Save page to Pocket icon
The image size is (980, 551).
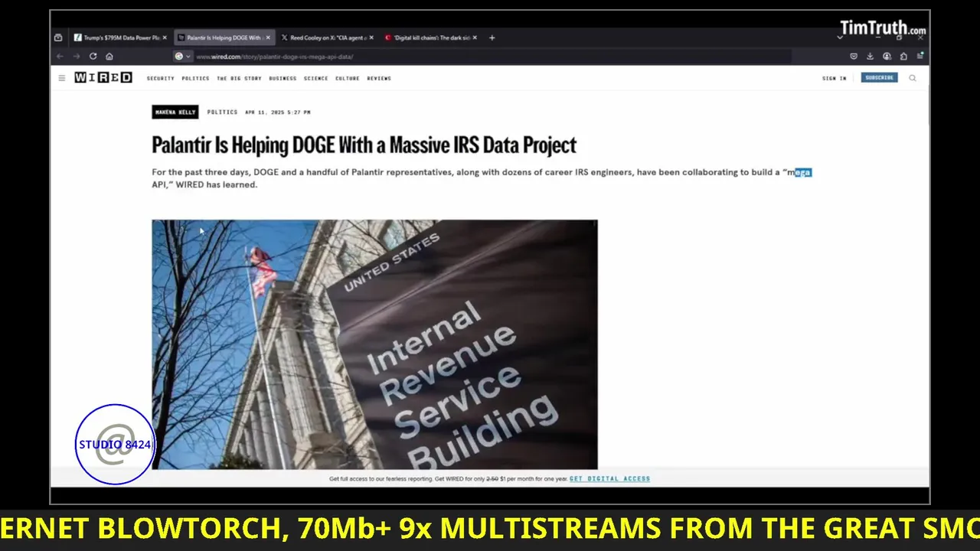point(854,56)
